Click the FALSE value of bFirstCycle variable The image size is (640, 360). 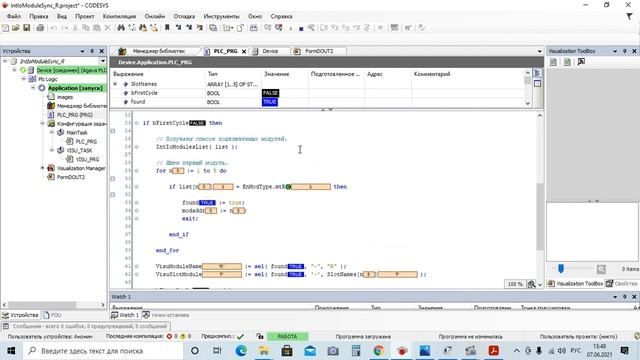[x=270, y=93]
